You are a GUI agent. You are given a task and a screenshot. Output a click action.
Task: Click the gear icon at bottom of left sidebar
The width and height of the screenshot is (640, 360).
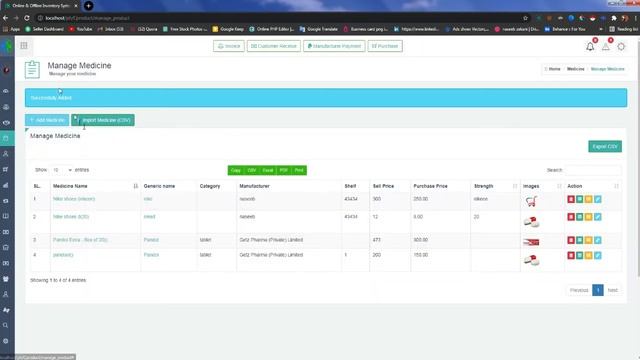(6, 341)
